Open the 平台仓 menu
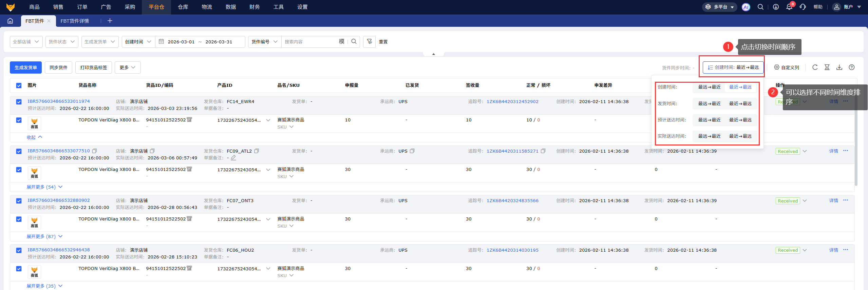Viewport: 868px width, 290px height. [156, 7]
